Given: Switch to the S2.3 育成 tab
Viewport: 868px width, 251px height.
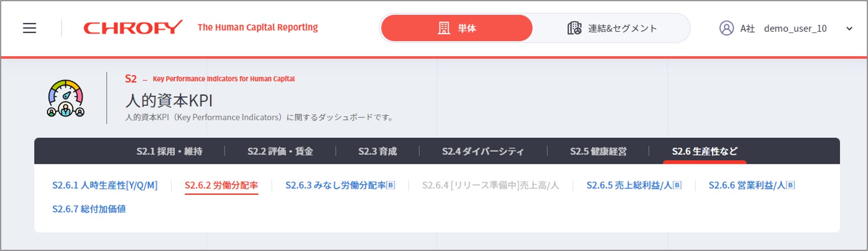Looking at the screenshot, I should pyautogui.click(x=377, y=152).
